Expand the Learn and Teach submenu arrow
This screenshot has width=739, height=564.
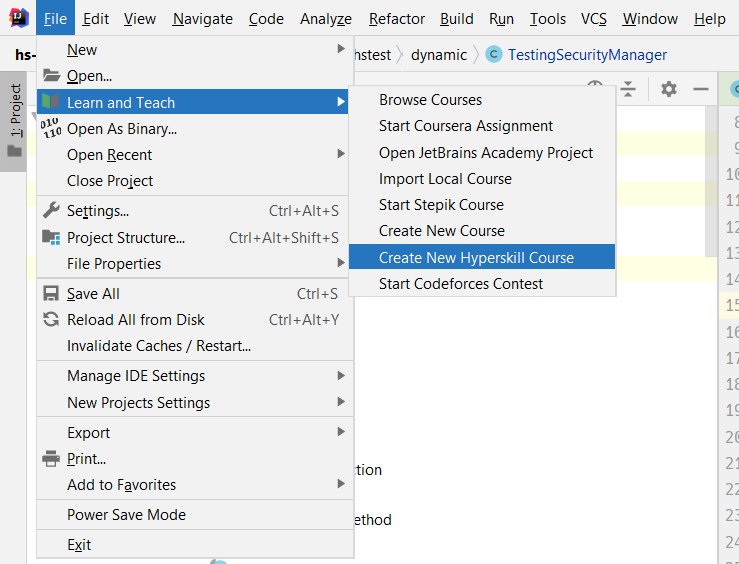[341, 102]
